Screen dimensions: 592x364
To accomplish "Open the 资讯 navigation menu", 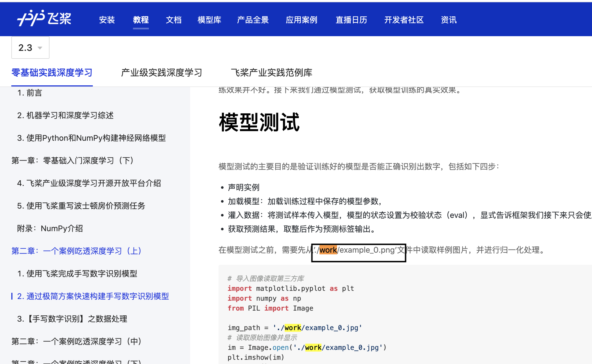I will pyautogui.click(x=448, y=20).
